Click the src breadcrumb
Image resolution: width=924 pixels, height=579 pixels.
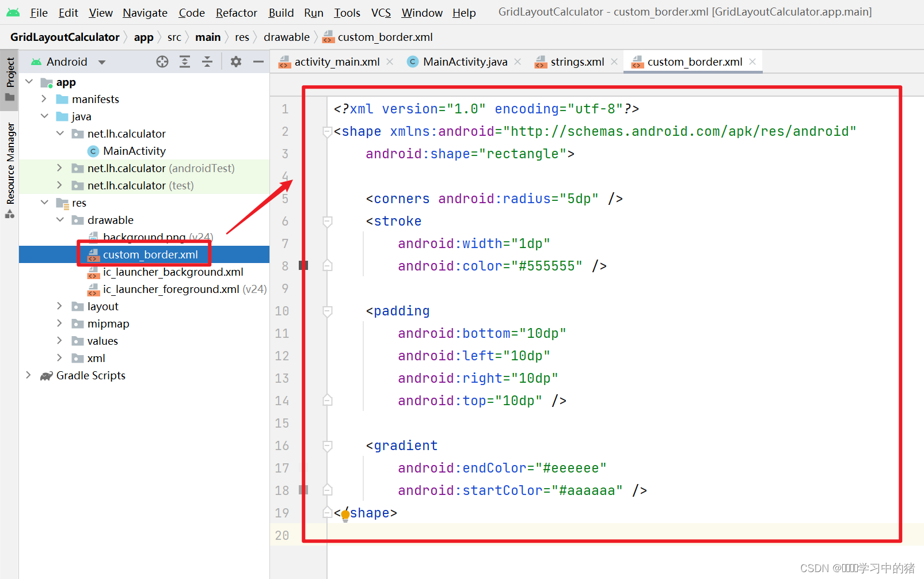pyautogui.click(x=174, y=37)
